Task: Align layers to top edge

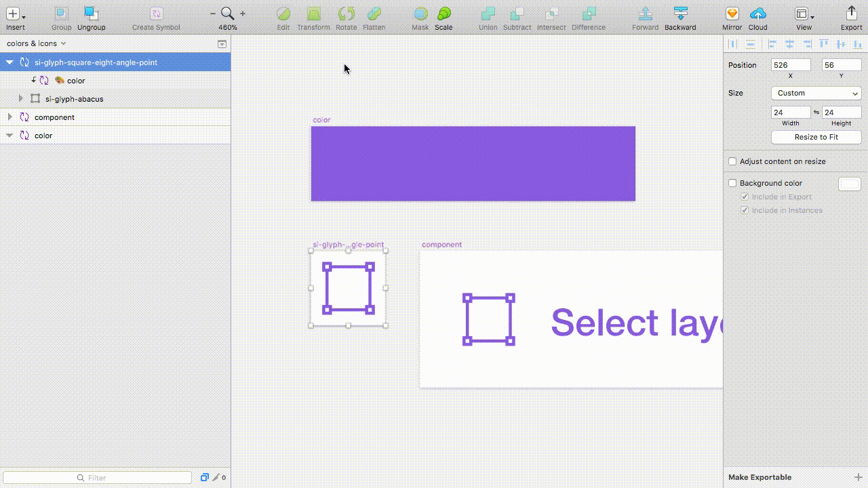Action: [x=824, y=44]
